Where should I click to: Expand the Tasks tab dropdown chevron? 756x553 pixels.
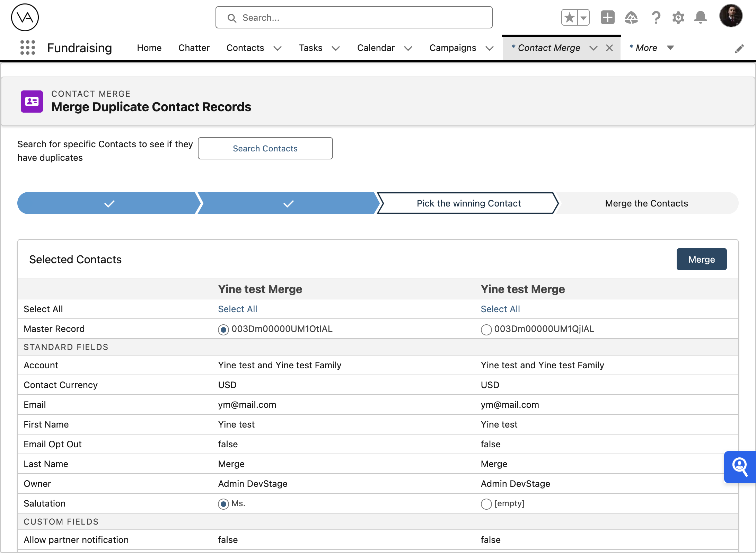click(336, 48)
